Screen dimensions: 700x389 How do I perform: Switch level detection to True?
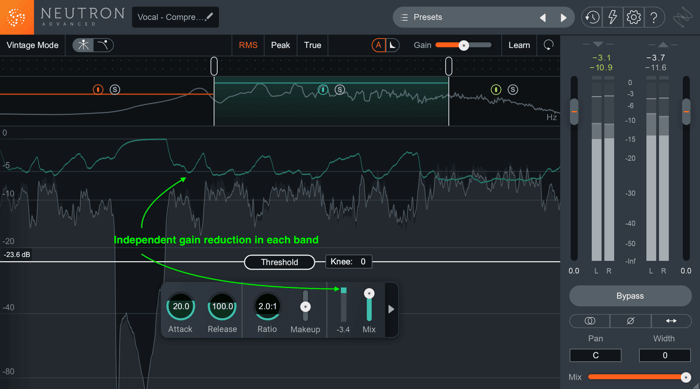[x=312, y=45]
